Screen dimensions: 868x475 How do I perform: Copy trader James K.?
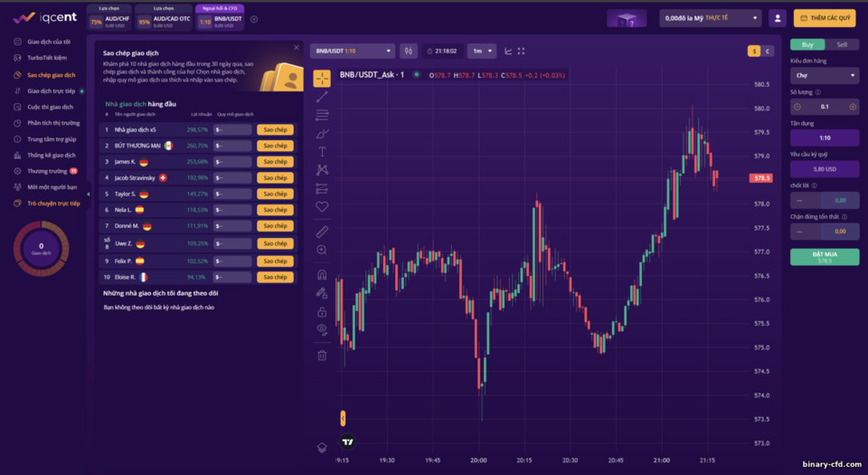point(275,162)
